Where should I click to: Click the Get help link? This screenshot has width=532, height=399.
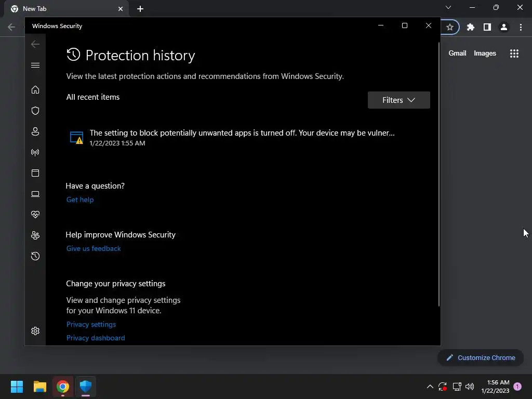[x=80, y=199]
